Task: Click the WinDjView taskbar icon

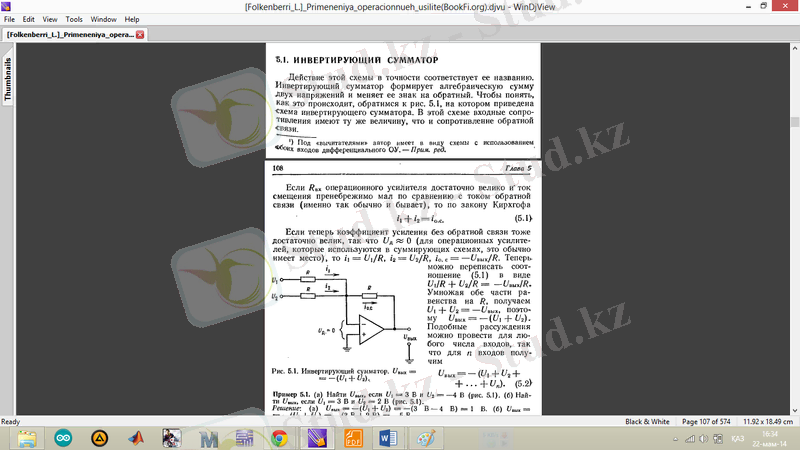Action: tap(318, 438)
